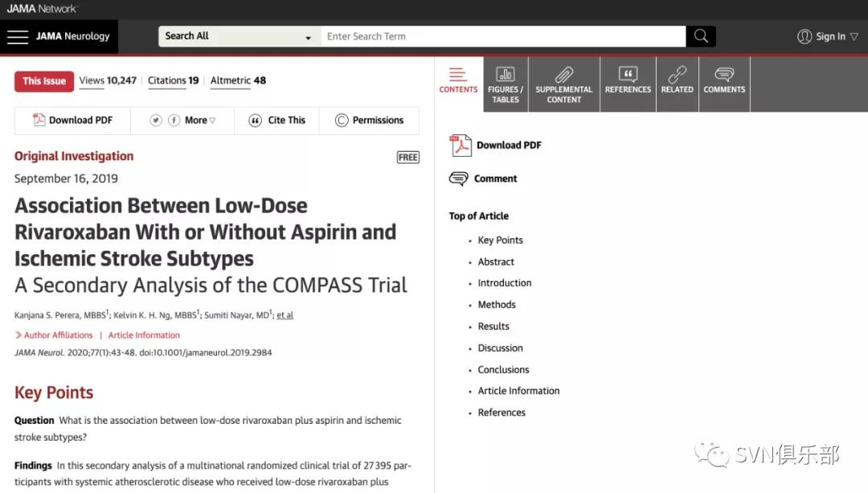Jump to Results section

coord(493,327)
